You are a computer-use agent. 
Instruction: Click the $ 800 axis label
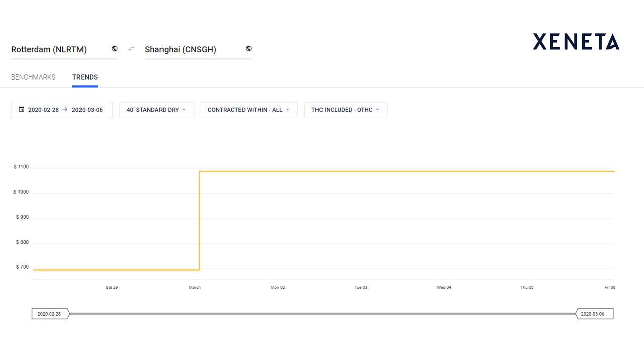[x=22, y=242]
